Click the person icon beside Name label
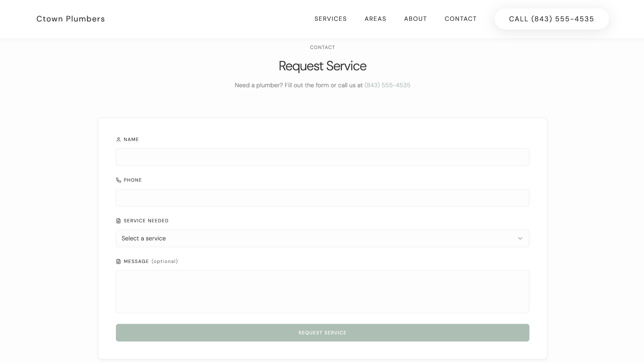The image size is (644, 363). 118,140
